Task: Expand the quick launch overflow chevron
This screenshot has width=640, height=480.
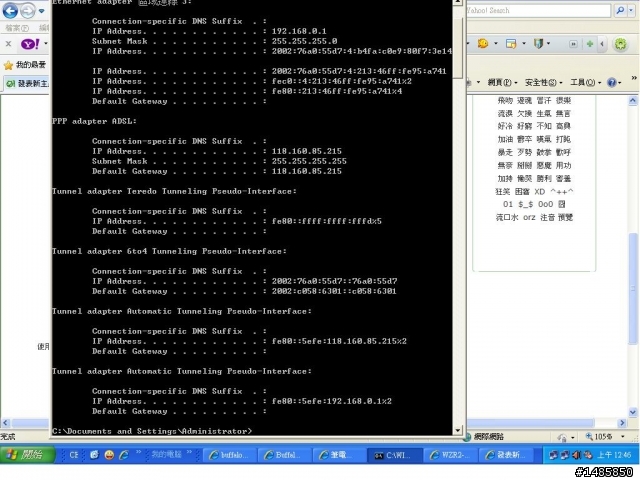Action: [x=138, y=452]
